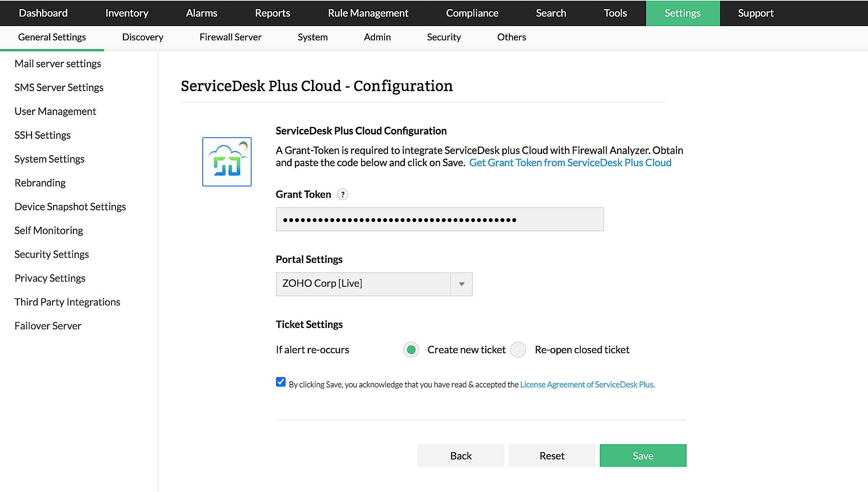Screen dimensions: 868x492
Task: Open Third Party Integrations in sidebar
Action: point(67,302)
